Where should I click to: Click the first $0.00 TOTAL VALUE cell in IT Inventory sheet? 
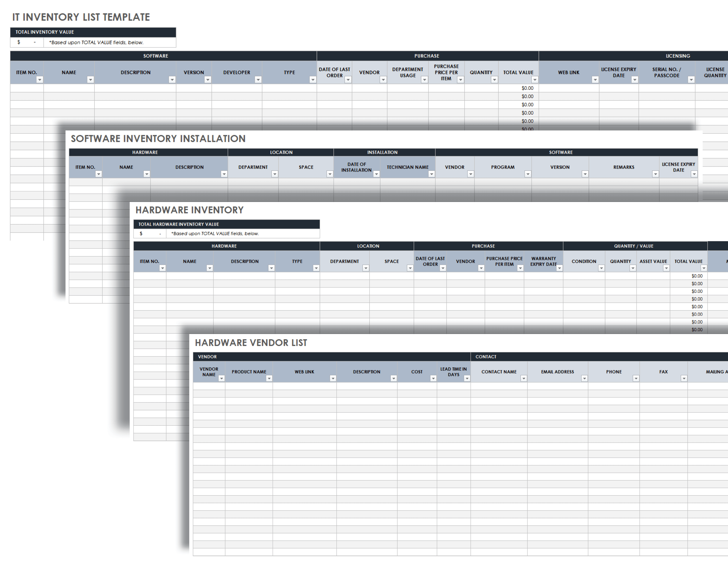point(519,88)
